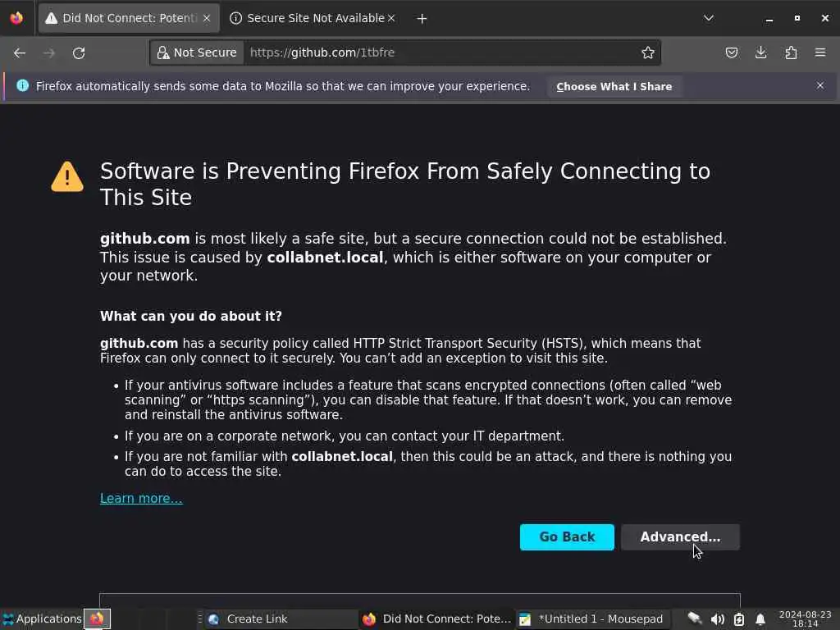Reload the current page
The image size is (840, 630).
tap(79, 52)
